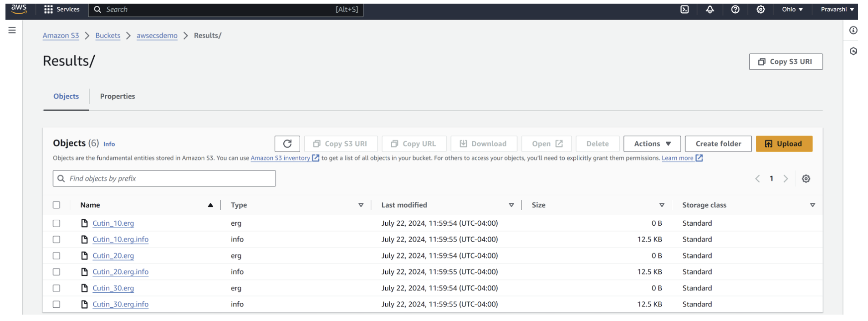This screenshot has height=321, width=868.
Task: Refresh the objects list
Action: [287, 144]
